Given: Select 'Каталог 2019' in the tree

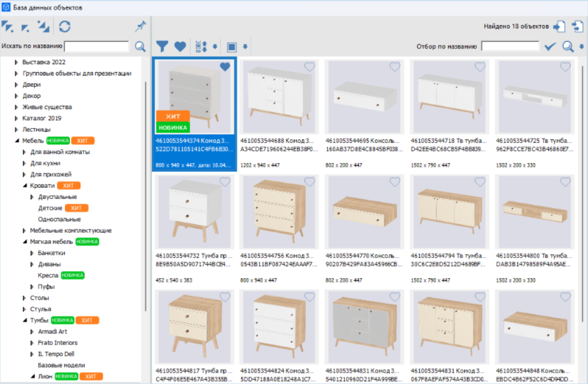Looking at the screenshot, I should click(42, 118).
